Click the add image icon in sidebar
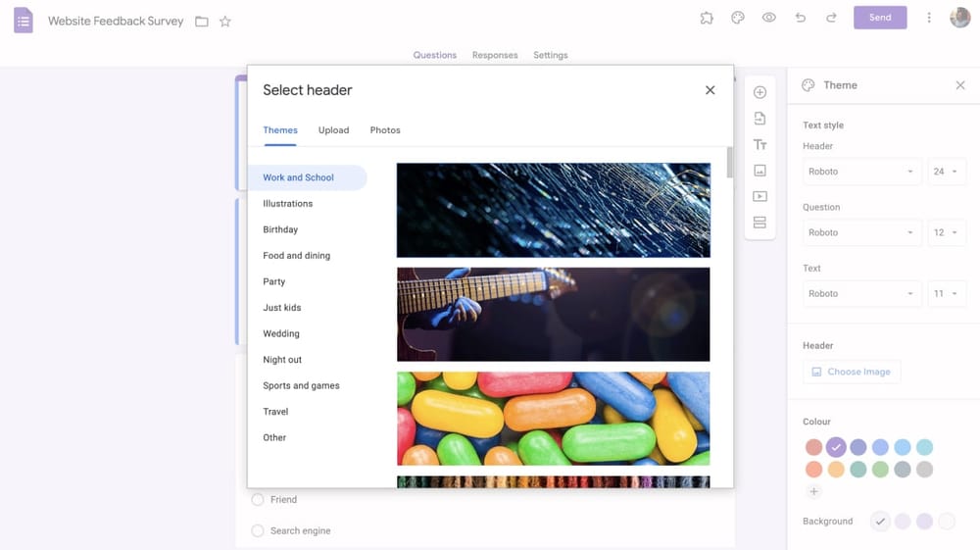 759,171
